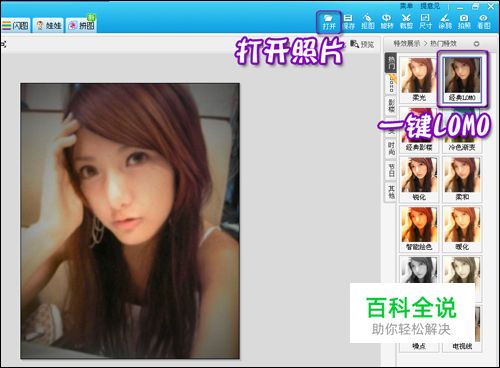The height and width of the screenshot is (368, 500).
Task: Apply the 冷色渐变 cool gradient effect
Action: pyautogui.click(x=462, y=130)
